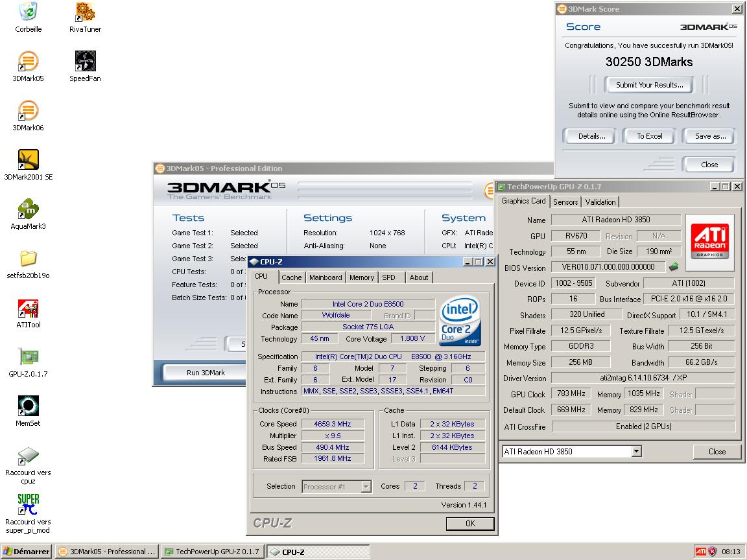This screenshot has width=747, height=560.
Task: Minimize the CPU-Z window
Action: [468, 261]
